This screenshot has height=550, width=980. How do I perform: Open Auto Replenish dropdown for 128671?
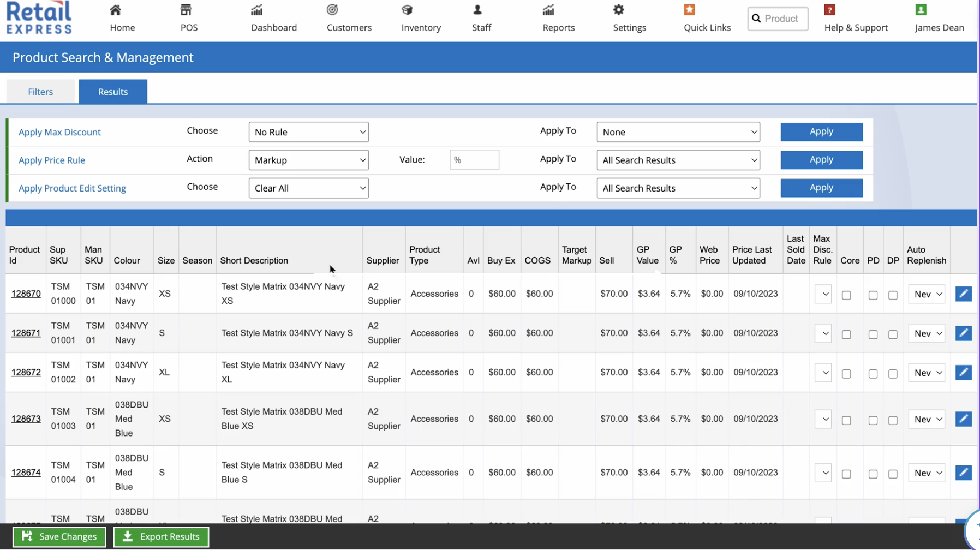(927, 333)
